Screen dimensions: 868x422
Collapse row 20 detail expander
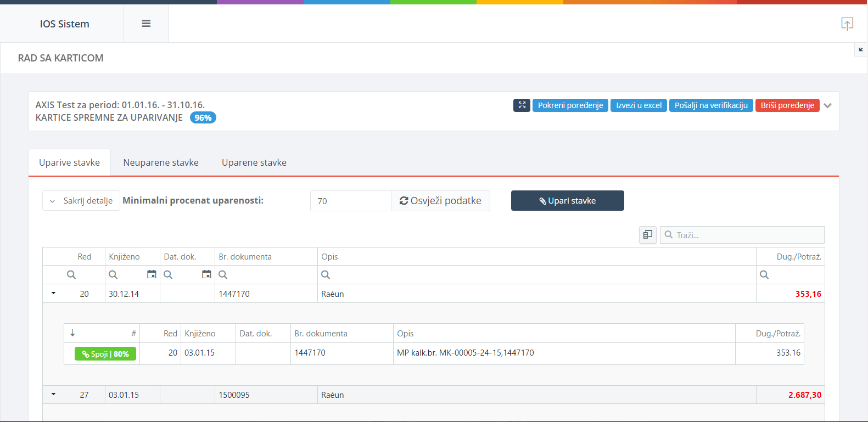[53, 294]
